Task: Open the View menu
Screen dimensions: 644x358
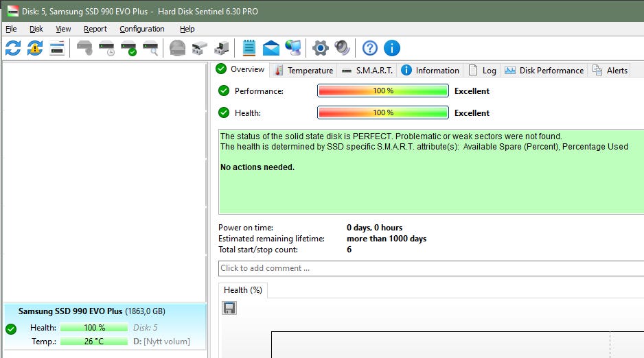Action: 63,29
